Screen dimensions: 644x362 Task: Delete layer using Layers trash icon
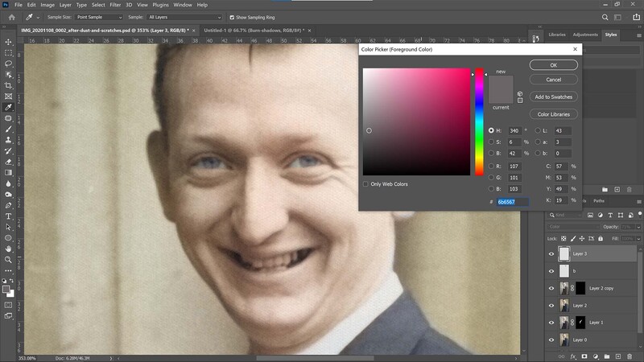[630, 356]
